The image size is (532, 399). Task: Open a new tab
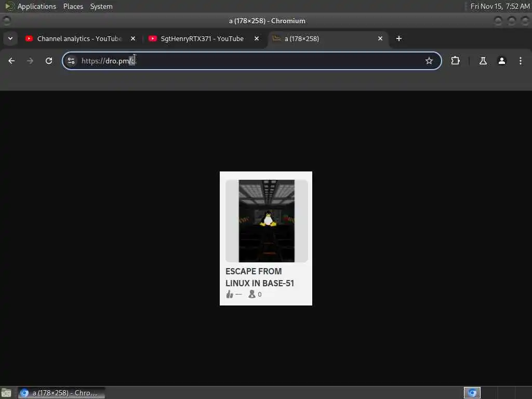(398, 38)
